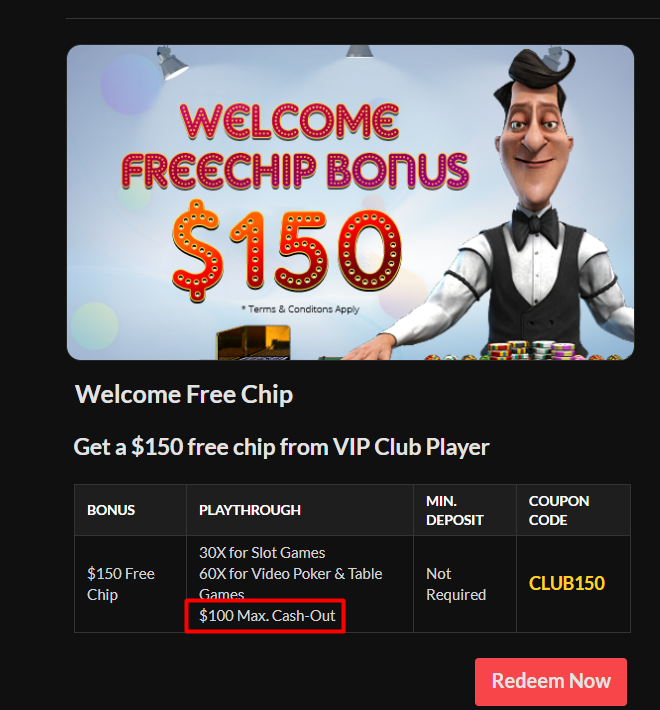The image size is (660, 710).
Task: Click the 30X for Slot Games line
Action: click(x=262, y=553)
